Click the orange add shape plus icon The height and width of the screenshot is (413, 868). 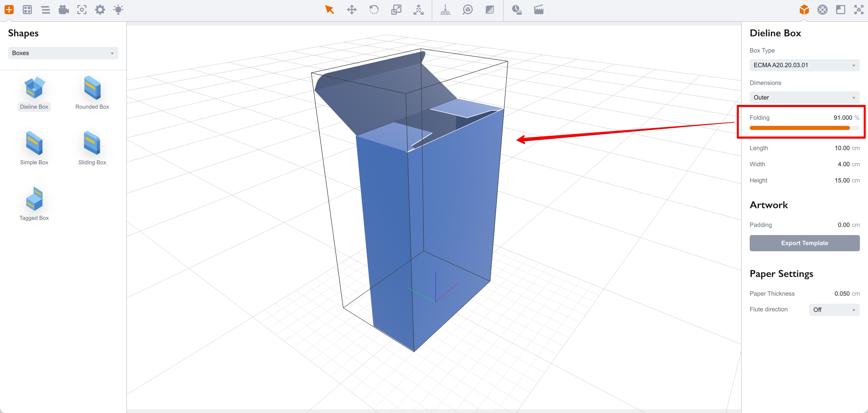point(9,9)
